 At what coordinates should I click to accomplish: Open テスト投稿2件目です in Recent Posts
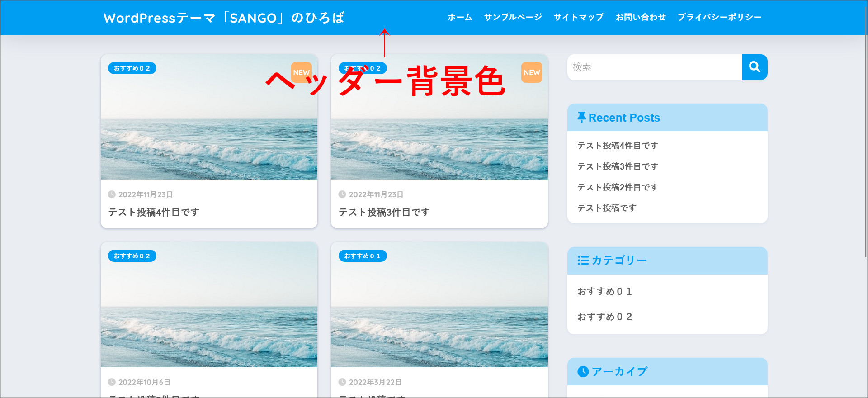618,187
